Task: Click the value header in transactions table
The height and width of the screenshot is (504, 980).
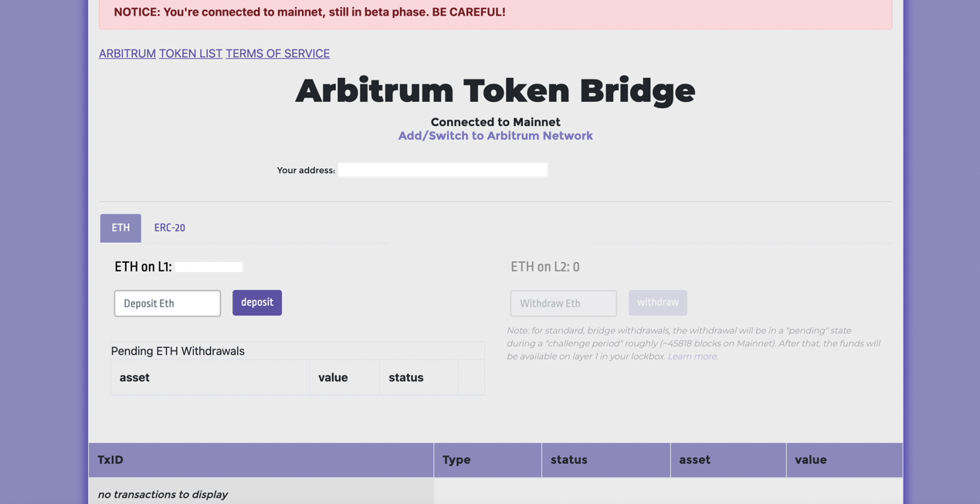Action: (x=810, y=460)
